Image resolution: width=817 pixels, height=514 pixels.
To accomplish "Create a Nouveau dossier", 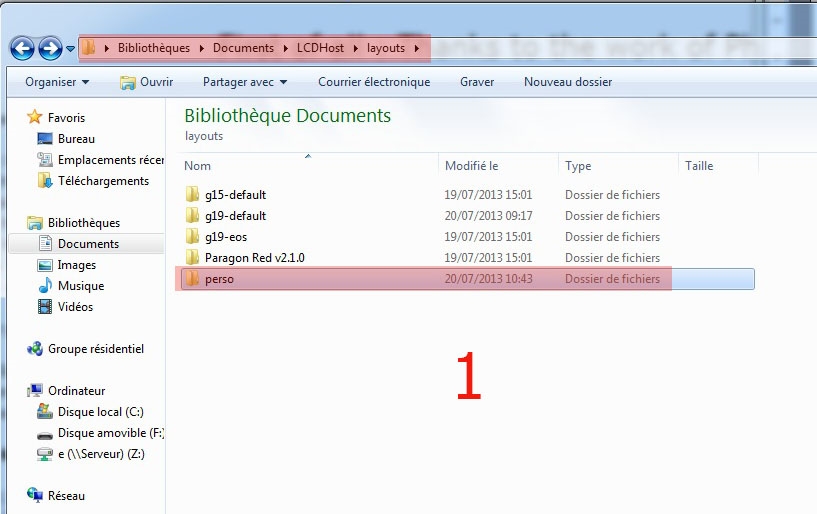I will [568, 82].
